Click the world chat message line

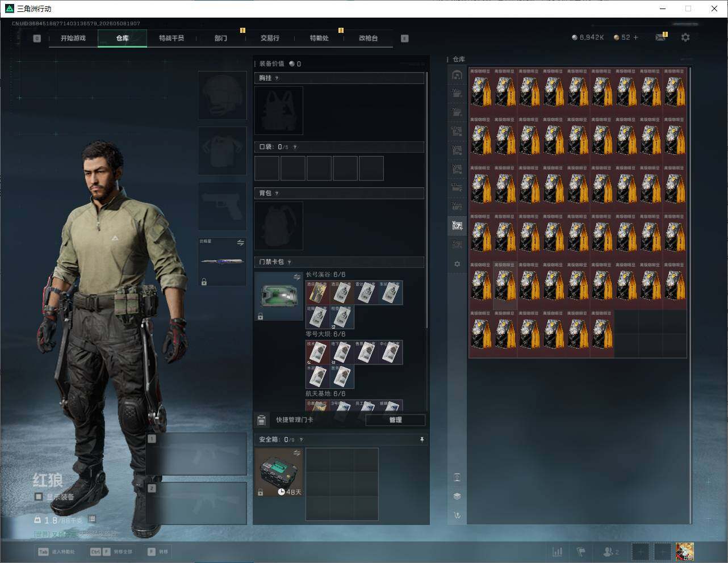76,534
